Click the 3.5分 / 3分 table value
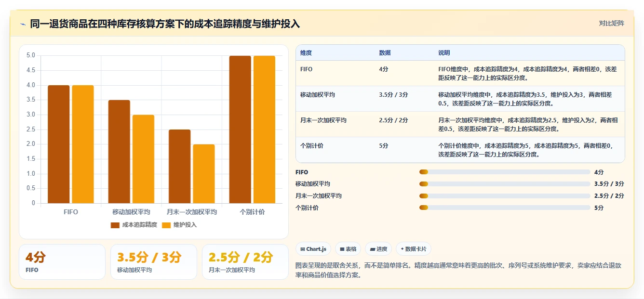This screenshot has width=644, height=299. pos(394,95)
